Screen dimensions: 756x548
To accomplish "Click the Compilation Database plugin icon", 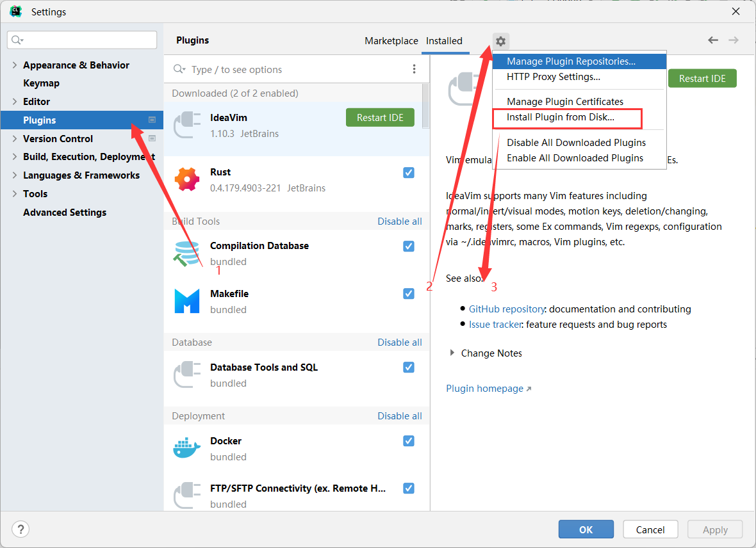I will [187, 254].
